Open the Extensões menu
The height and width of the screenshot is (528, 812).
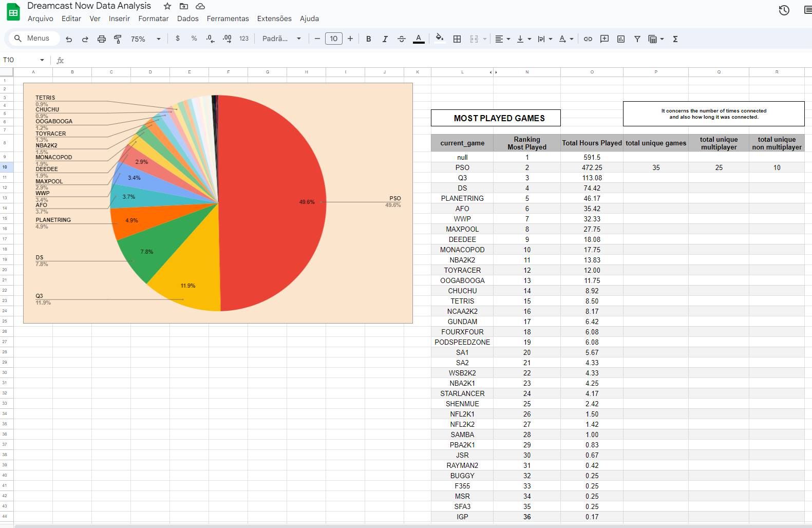(274, 18)
